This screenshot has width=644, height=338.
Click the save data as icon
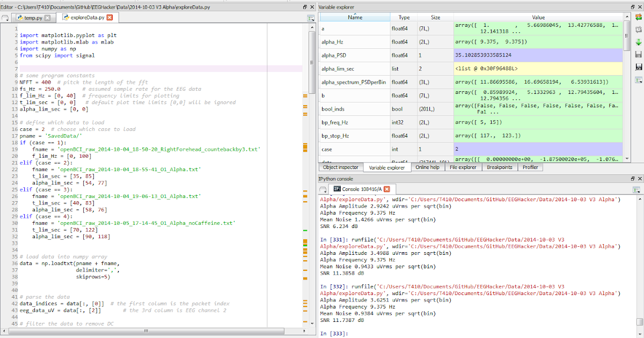638,65
